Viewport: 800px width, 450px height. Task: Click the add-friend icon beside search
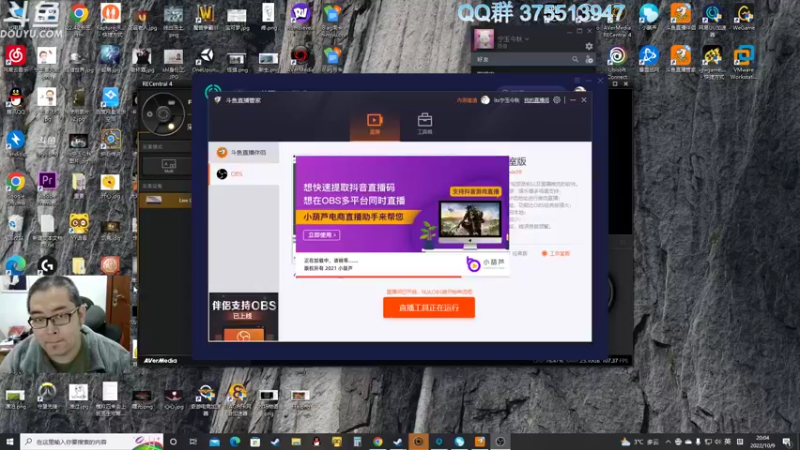point(589,60)
